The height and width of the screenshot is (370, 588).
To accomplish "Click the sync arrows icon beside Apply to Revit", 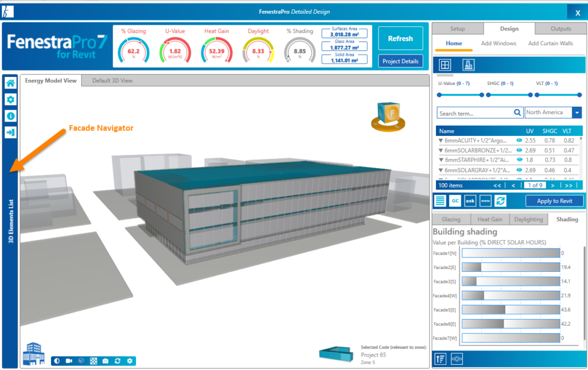I will pyautogui.click(x=501, y=201).
